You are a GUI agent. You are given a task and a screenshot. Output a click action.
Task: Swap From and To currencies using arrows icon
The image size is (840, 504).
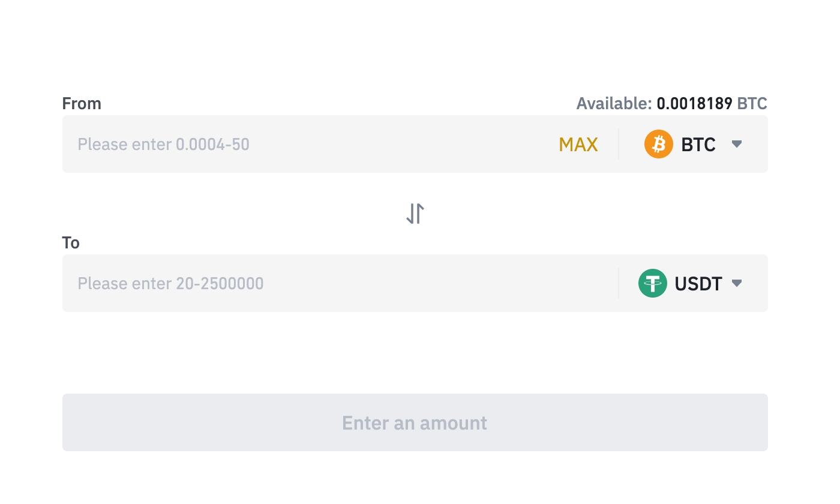(x=415, y=213)
